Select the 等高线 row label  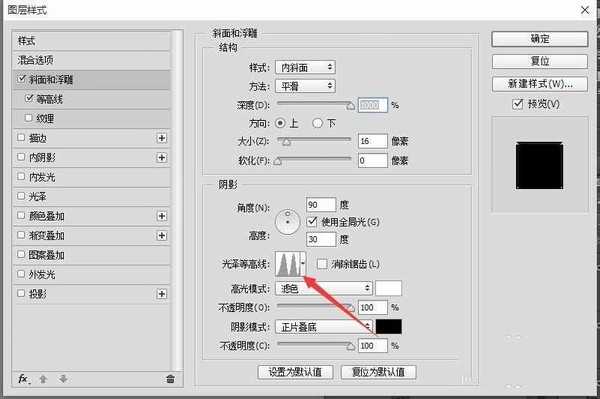(49, 99)
